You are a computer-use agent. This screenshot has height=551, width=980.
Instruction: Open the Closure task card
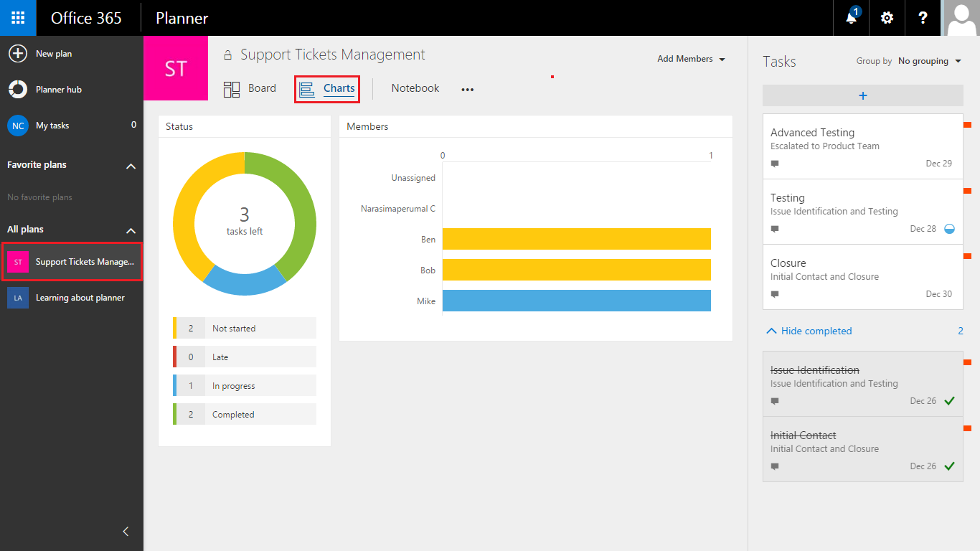863,277
